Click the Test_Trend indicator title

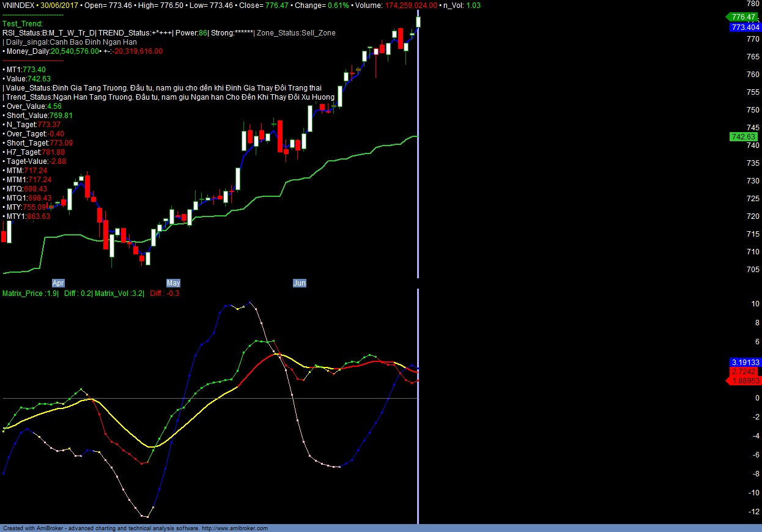point(23,24)
